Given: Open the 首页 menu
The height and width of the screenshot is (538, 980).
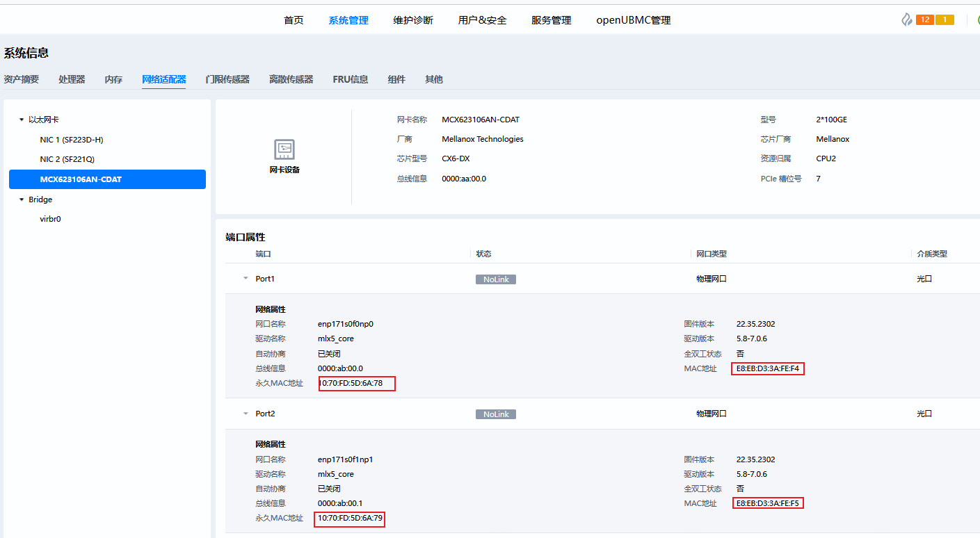Looking at the screenshot, I should (x=294, y=20).
